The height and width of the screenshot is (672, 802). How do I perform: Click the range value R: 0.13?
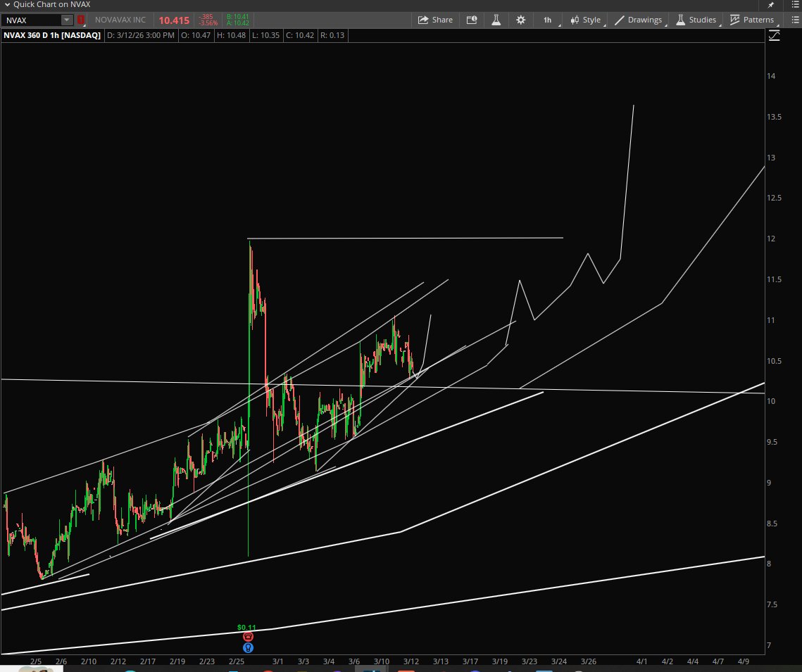[x=332, y=35]
